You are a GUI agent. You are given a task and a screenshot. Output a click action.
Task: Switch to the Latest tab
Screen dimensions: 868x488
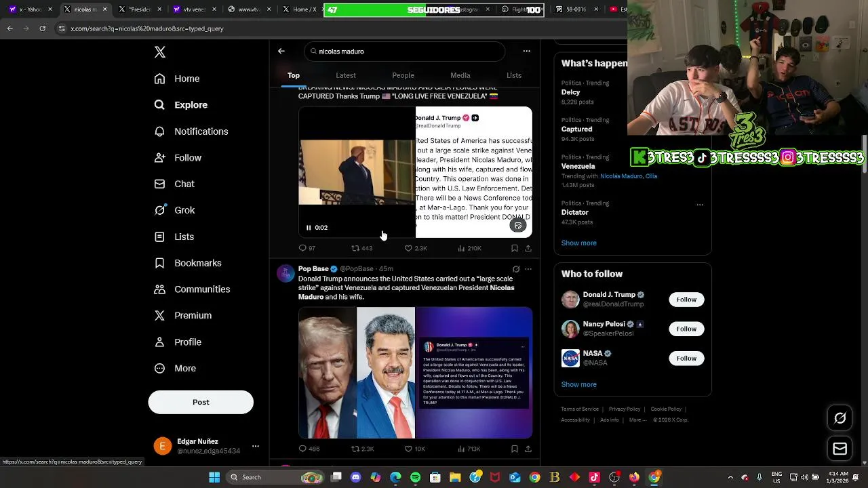[x=346, y=75]
